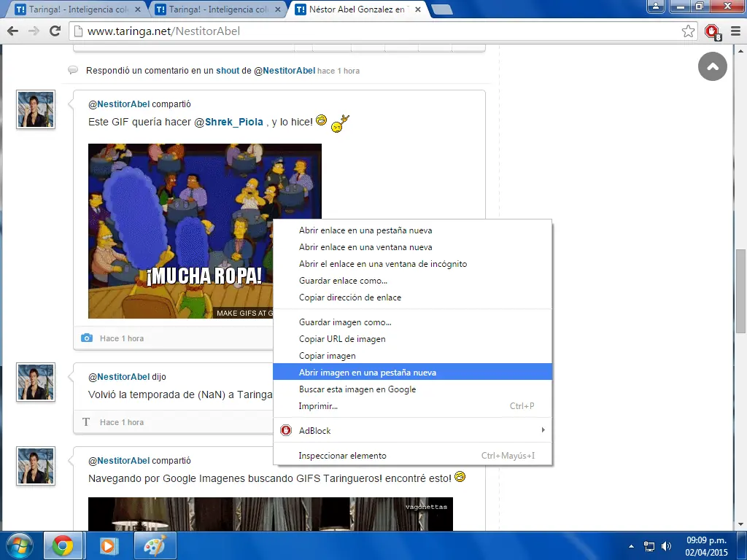The width and height of the screenshot is (747, 560).
Task: Choose 'Abrir enlace en una pestaña nueva'
Action: click(413, 230)
